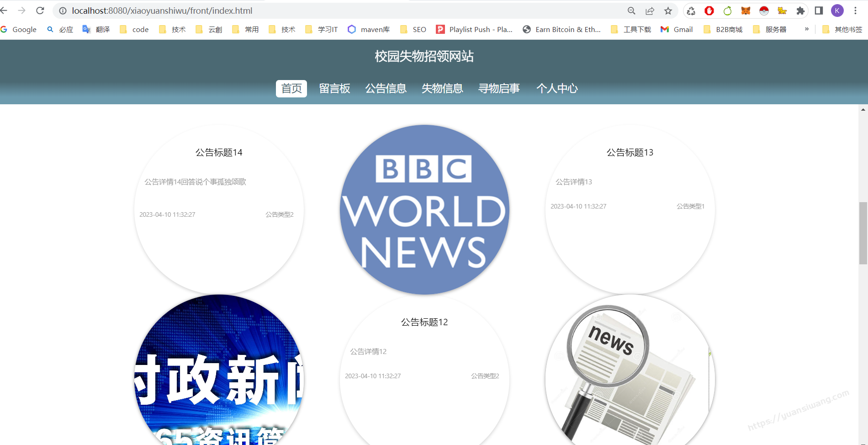Click the 校园失物招领网站 site title
The height and width of the screenshot is (445, 868).
pyautogui.click(x=424, y=56)
